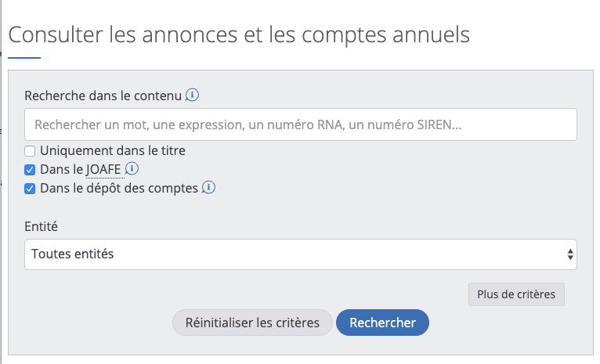This screenshot has width=600, height=364.
Task: Uncheck the Dans le JOAFE checkbox
Action: (x=30, y=170)
